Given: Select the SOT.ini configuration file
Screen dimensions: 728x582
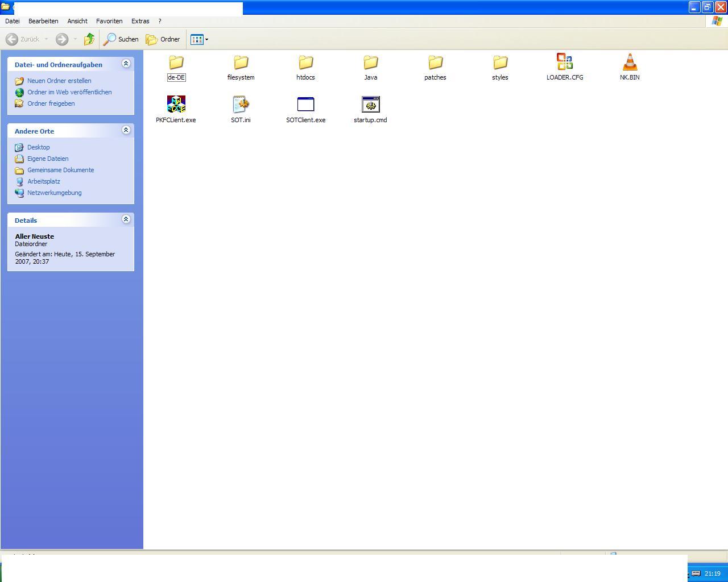Looking at the screenshot, I should click(241, 105).
